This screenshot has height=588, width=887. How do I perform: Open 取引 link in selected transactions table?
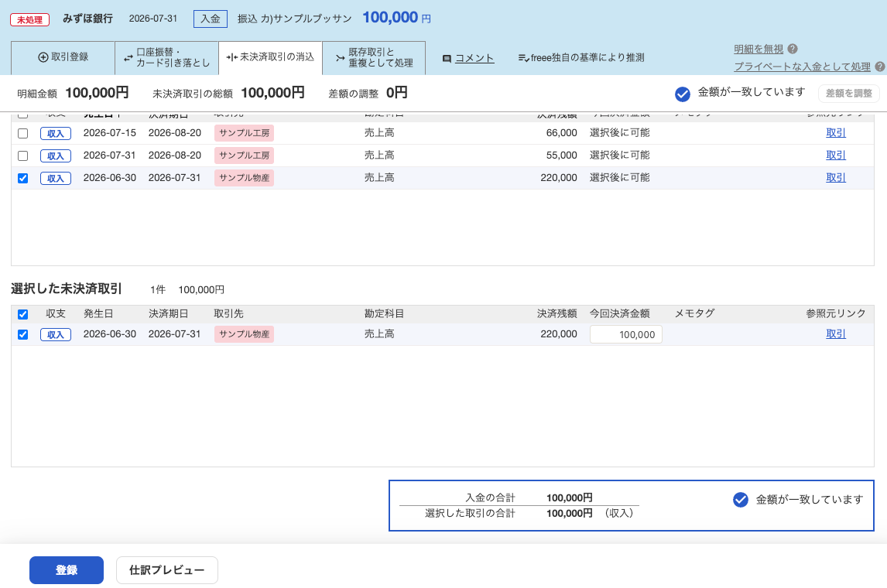(835, 334)
